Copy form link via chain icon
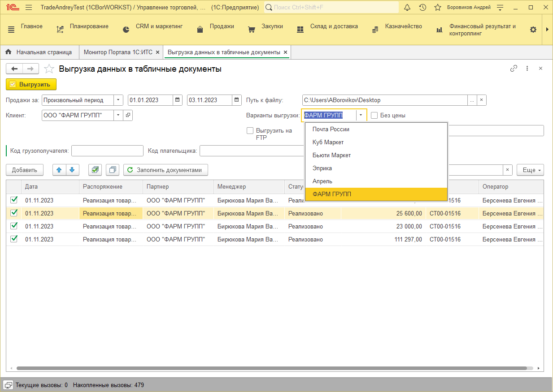Viewport: 553px width, 392px height. click(514, 69)
